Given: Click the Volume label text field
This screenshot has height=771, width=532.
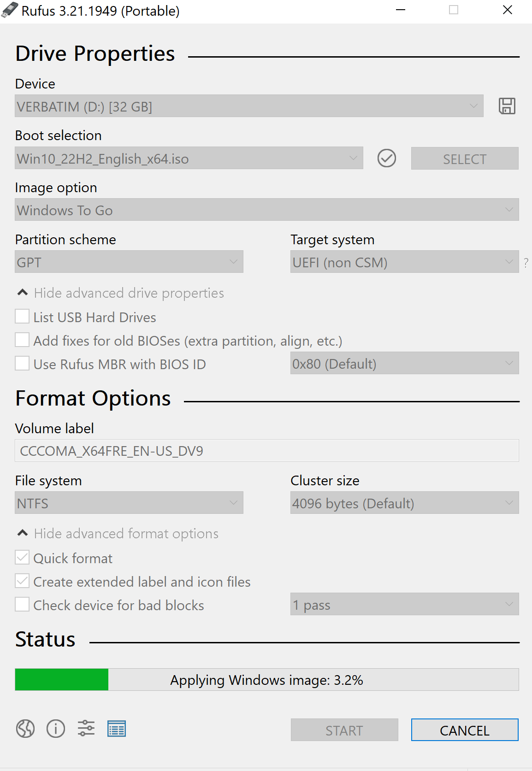Looking at the screenshot, I should pos(267,451).
